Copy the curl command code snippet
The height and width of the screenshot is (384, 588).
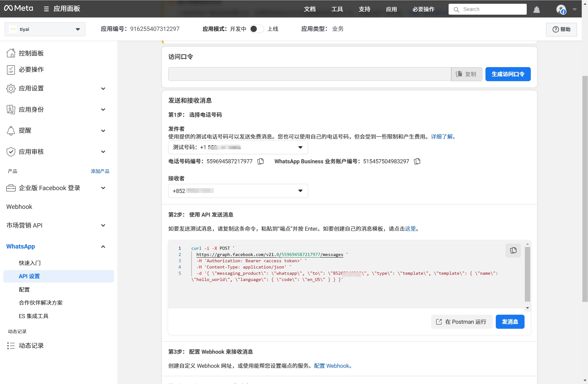click(513, 250)
